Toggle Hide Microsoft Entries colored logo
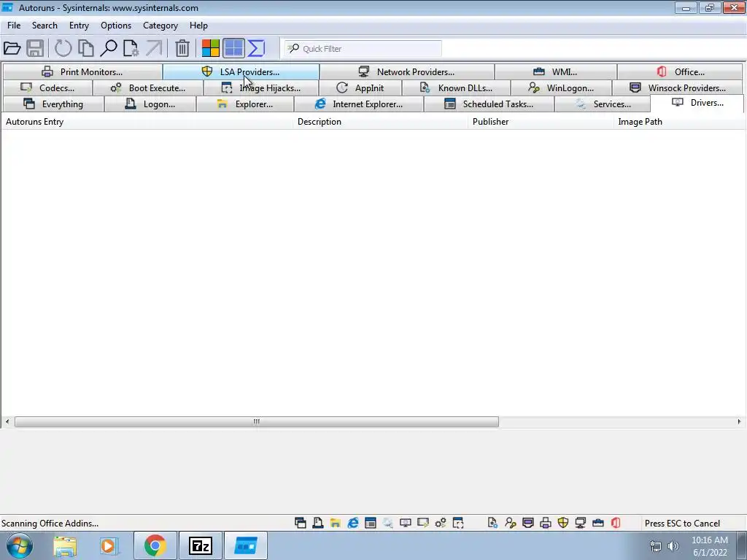 [x=210, y=48]
